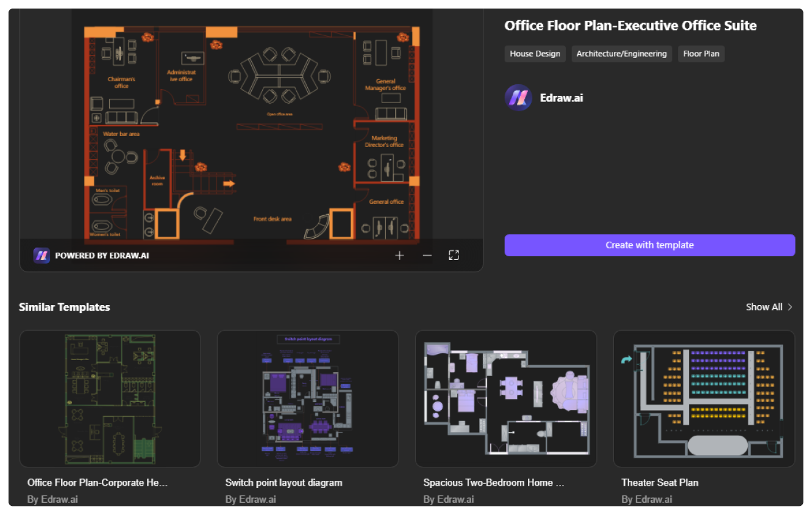Open the Switch point layout diagram thumbnail
This screenshot has height=515, width=812.
click(308, 398)
